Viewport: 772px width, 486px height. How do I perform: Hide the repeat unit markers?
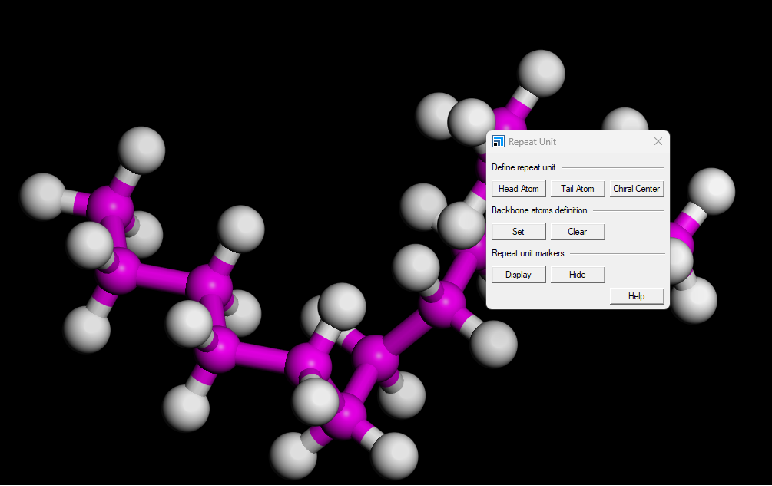coord(577,274)
